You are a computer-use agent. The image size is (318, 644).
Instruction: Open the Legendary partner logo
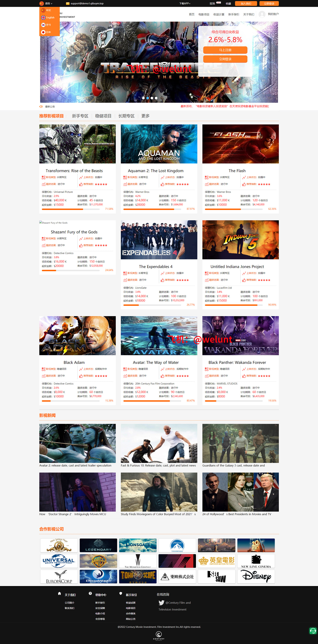[98, 545]
